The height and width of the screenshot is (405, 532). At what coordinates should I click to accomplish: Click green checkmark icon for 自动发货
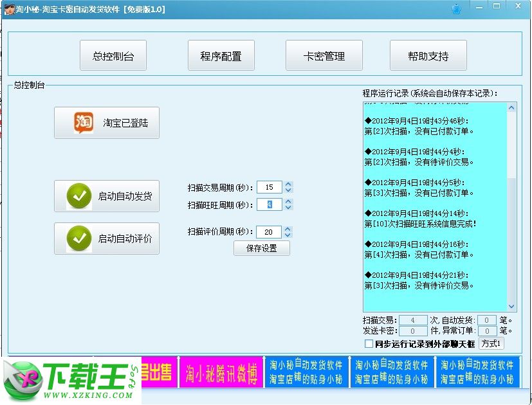(x=78, y=196)
